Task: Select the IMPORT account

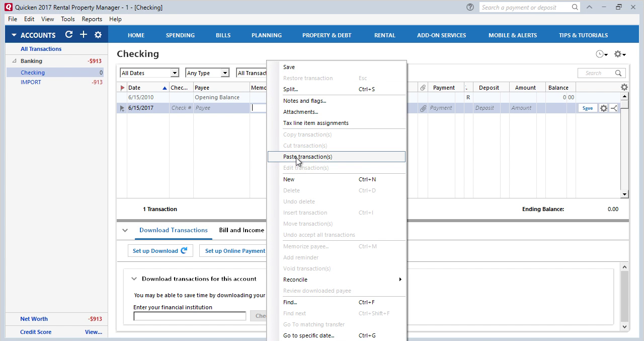Action: pyautogui.click(x=31, y=82)
